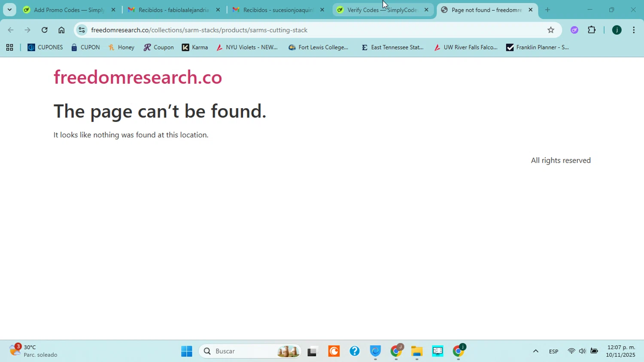Change the ESP keyboard language
Screen dimensions: 644x362
click(553, 351)
